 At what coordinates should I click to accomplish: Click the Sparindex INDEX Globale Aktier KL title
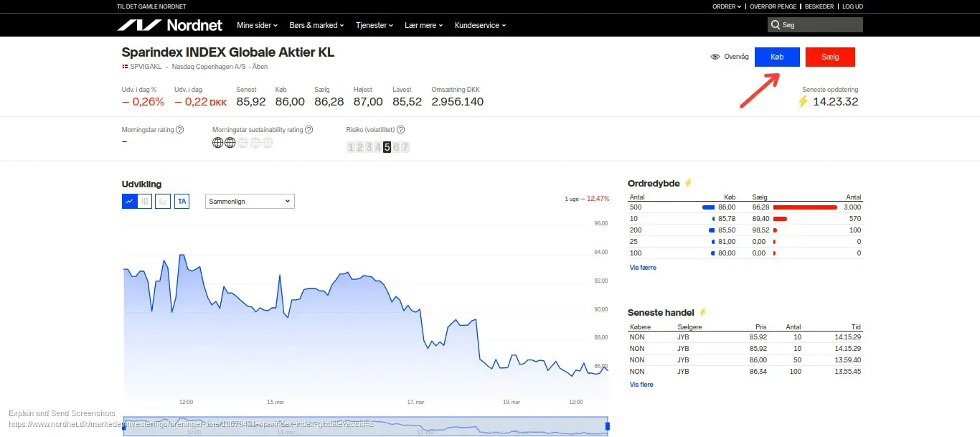click(x=228, y=52)
